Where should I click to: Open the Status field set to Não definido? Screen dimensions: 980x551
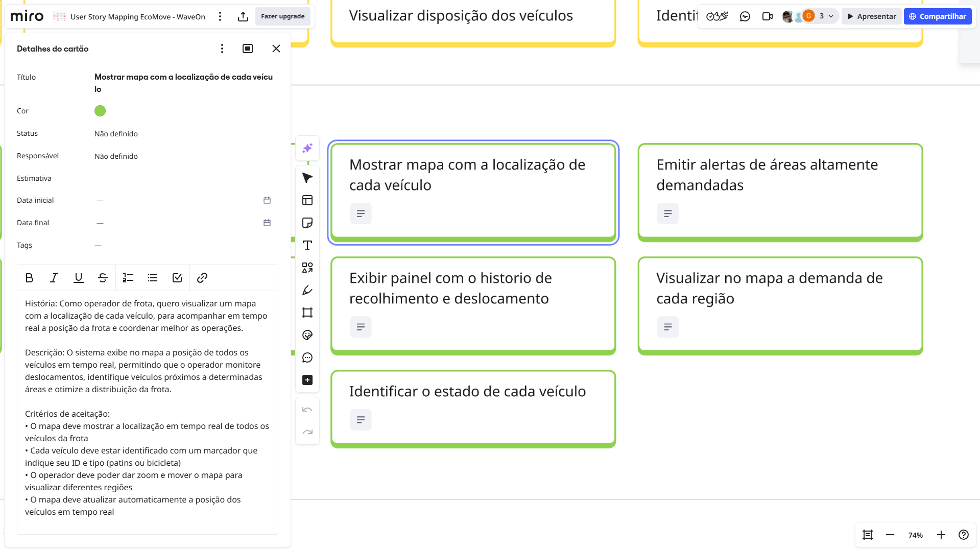(116, 134)
